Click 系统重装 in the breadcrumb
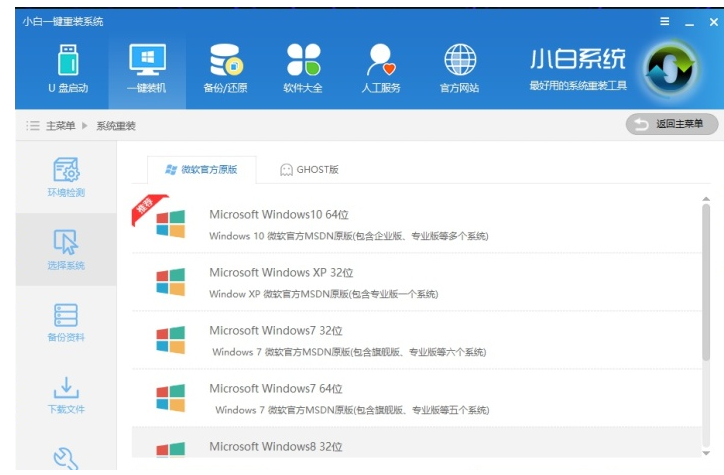Viewport: 724px width, 475px height. [x=116, y=126]
